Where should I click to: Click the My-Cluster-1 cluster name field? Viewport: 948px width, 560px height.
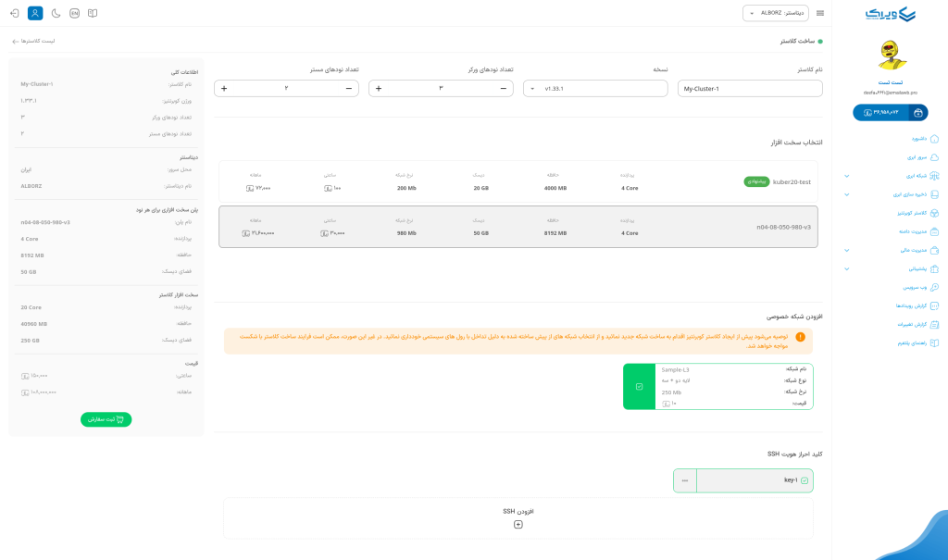click(x=749, y=88)
